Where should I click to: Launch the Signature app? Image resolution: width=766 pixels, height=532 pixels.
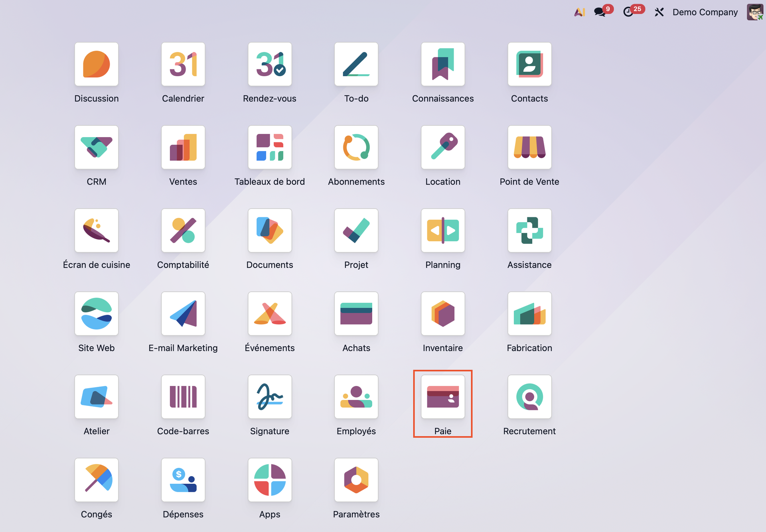point(269,397)
